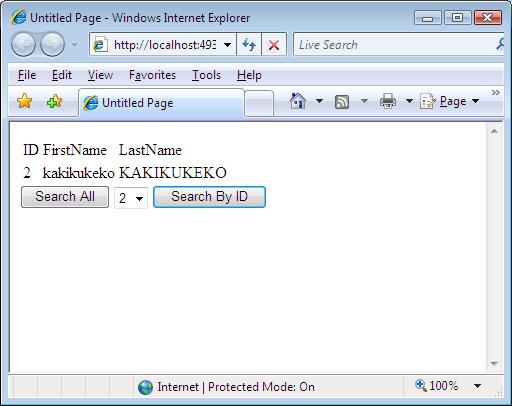Viewport: 512px width, 406px height.
Task: Click the RSS feeds icon
Action: pos(342,101)
